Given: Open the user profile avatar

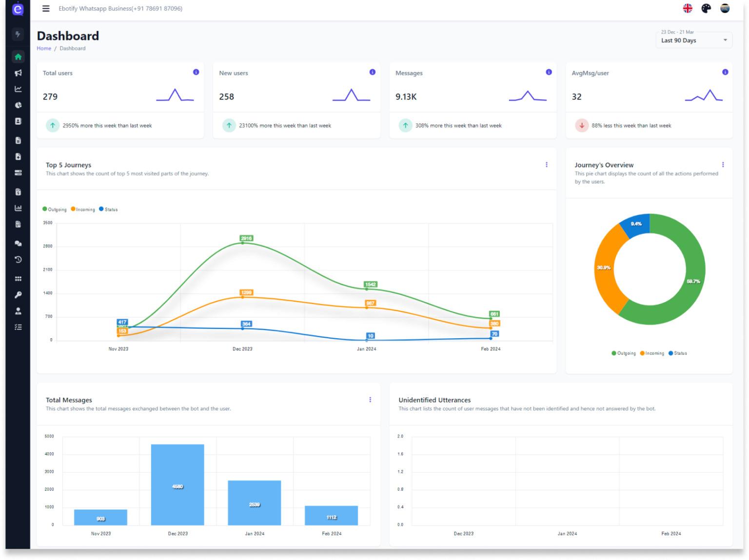Looking at the screenshot, I should pyautogui.click(x=725, y=8).
